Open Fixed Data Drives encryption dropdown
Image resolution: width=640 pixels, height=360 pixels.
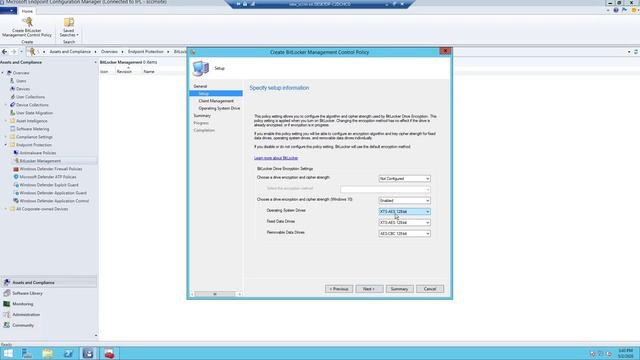pos(404,222)
